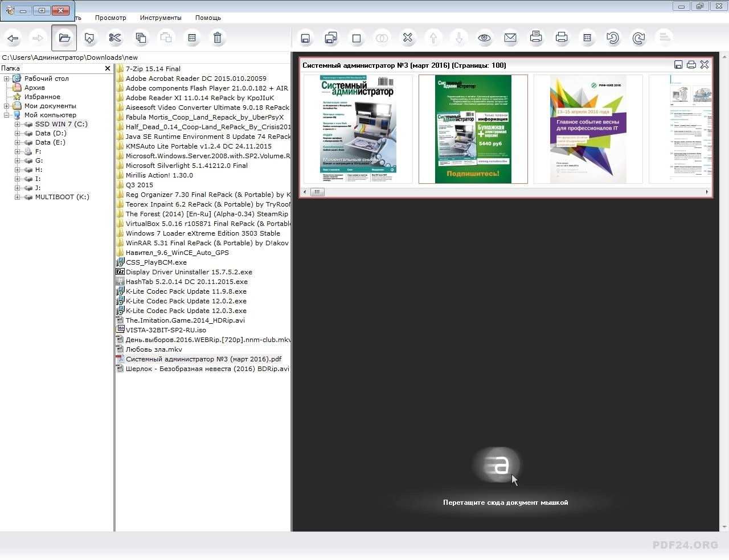Click the printer-with-page icon in main toolbar
The height and width of the screenshot is (560, 729).
(536, 38)
